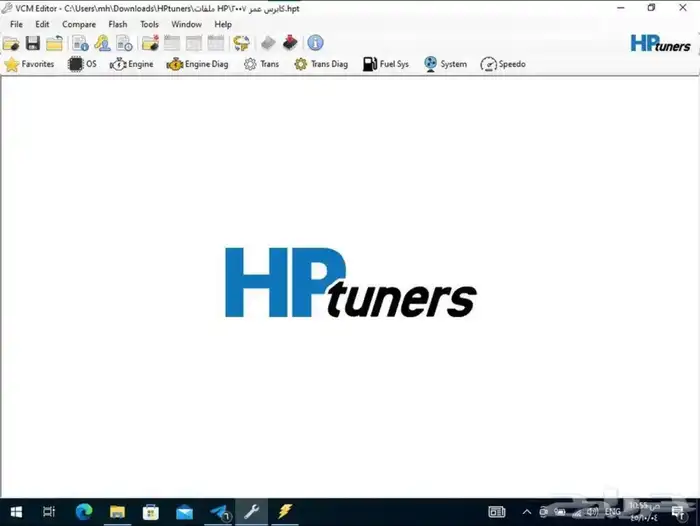Open the System section
This screenshot has width=700, height=526.
[x=444, y=64]
